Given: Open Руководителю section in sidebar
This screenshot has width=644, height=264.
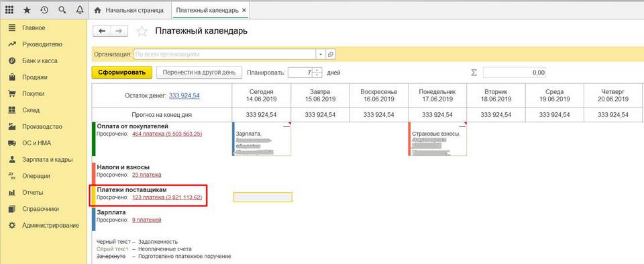Looking at the screenshot, I should point(42,44).
